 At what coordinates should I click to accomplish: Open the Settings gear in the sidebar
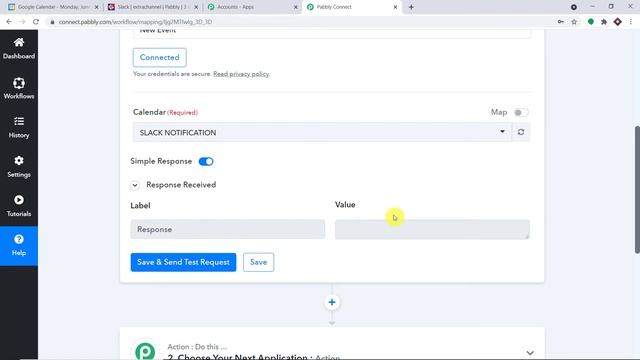tap(19, 160)
